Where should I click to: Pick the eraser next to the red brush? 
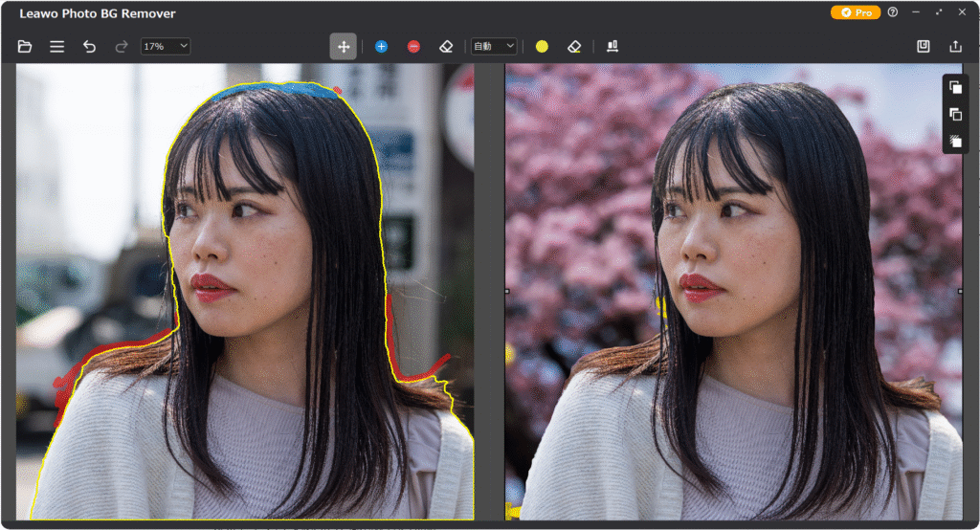tap(445, 46)
